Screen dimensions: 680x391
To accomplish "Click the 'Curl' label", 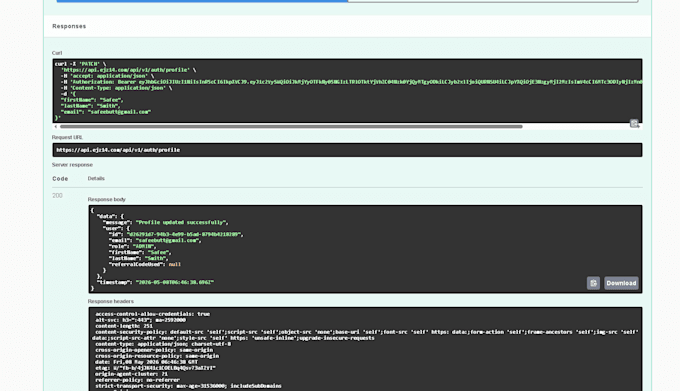I will [x=57, y=53].
